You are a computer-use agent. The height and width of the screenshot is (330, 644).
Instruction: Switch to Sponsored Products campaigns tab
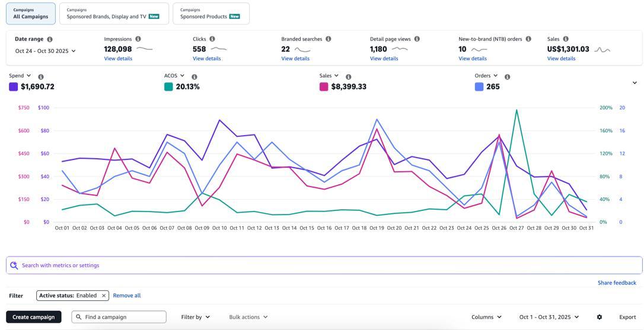[211, 14]
